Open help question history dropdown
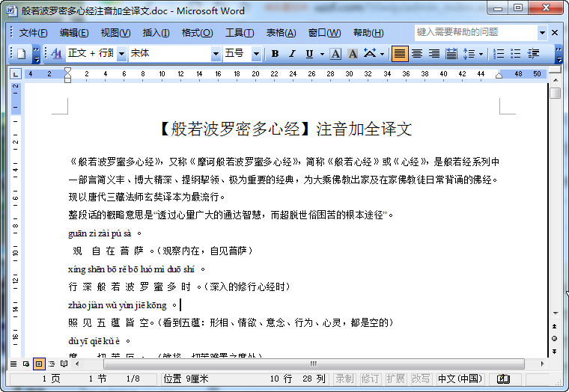 [542, 33]
